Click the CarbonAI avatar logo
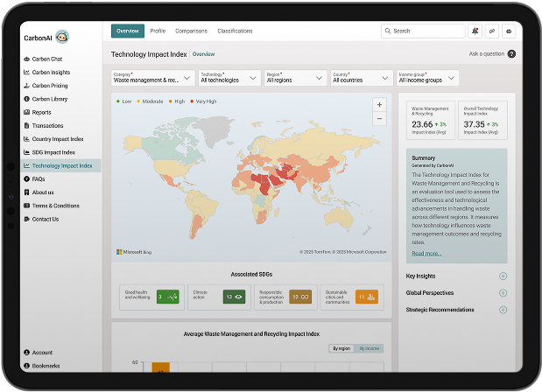Viewport: 542px width, 392px height. pyautogui.click(x=61, y=37)
